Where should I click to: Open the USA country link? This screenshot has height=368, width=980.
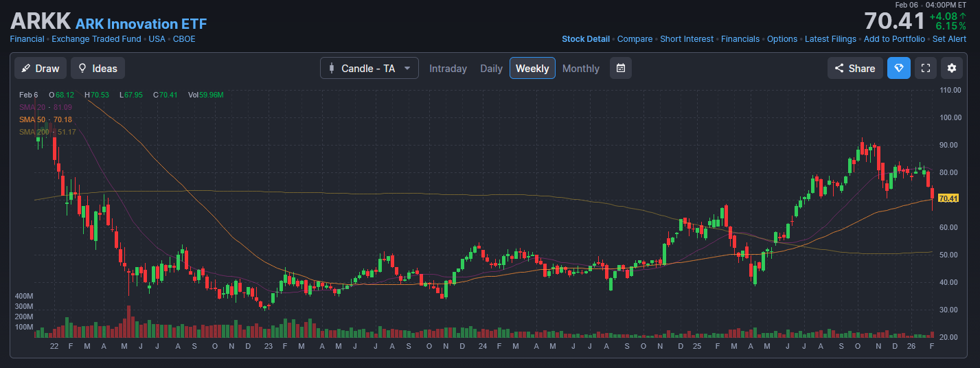click(157, 39)
